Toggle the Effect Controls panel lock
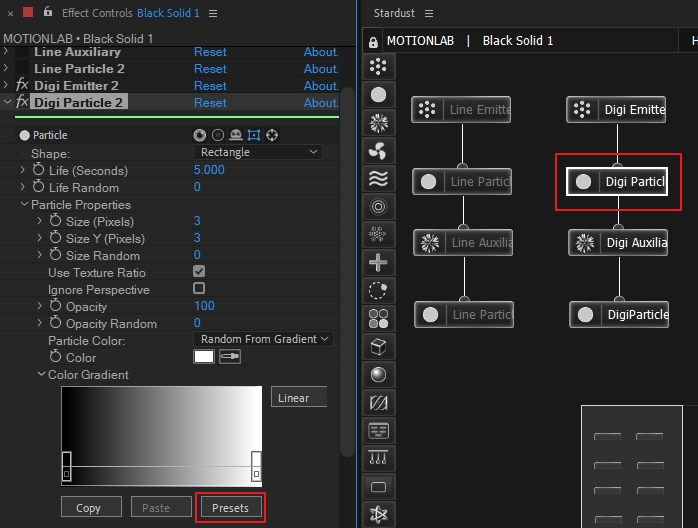Screen dimensions: 698x528 [x=48, y=12]
